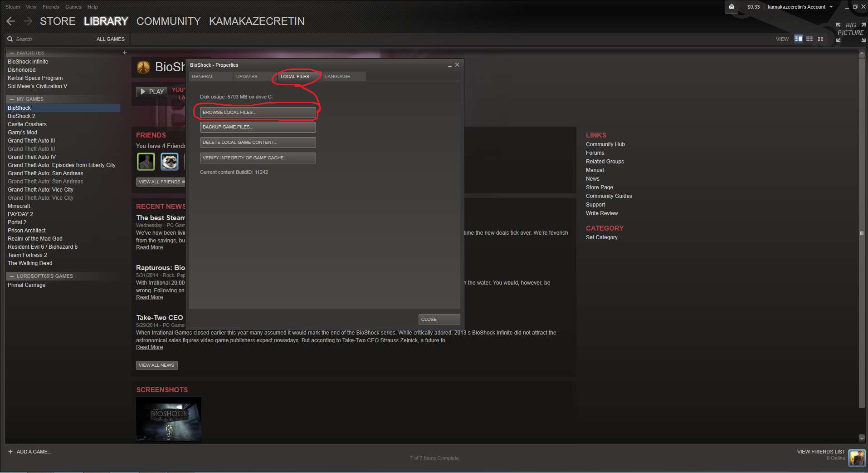Viewport: 868px width, 473px height.
Task: Switch to grid view icon
Action: [x=820, y=39]
